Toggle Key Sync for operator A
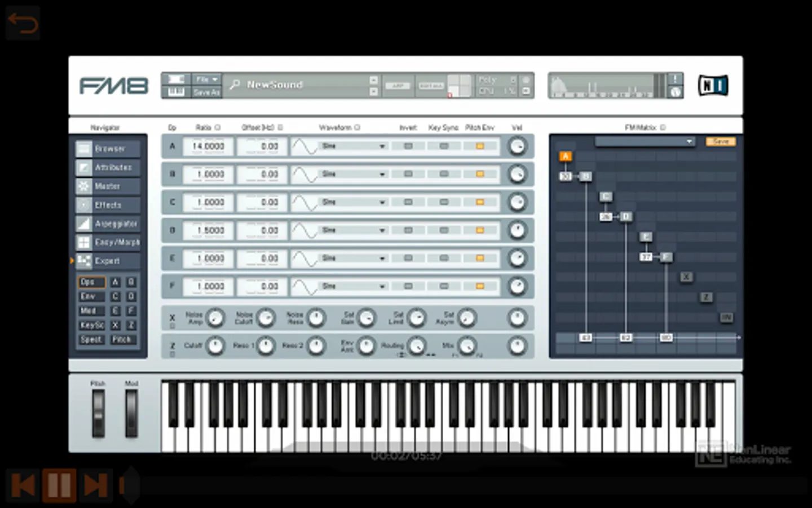The image size is (812, 508). 444,146
